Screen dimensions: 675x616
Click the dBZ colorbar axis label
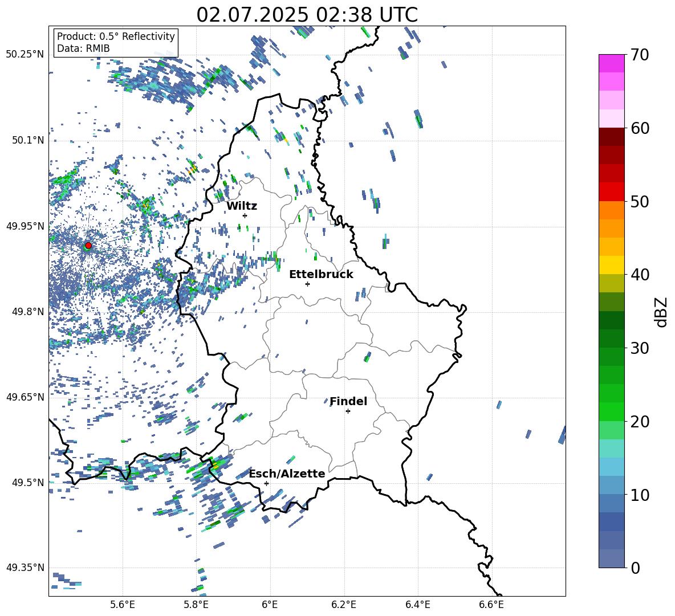pyautogui.click(x=661, y=312)
